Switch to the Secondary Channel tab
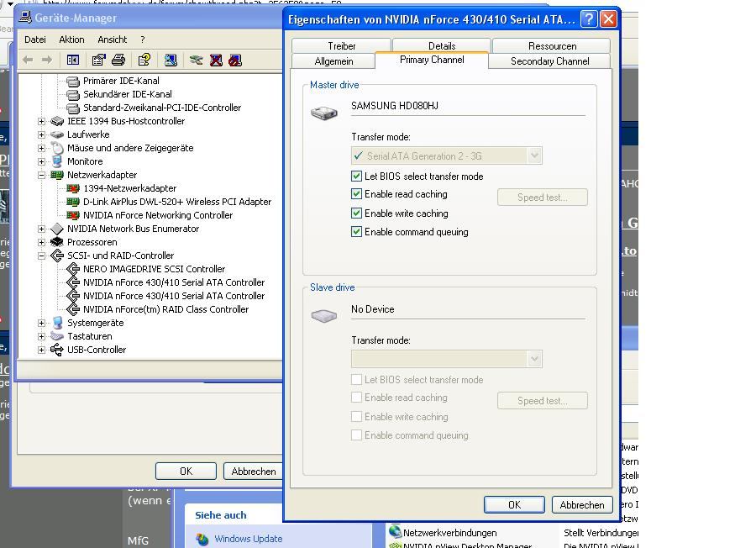Viewport: 756px width, 548px height. coord(549,61)
